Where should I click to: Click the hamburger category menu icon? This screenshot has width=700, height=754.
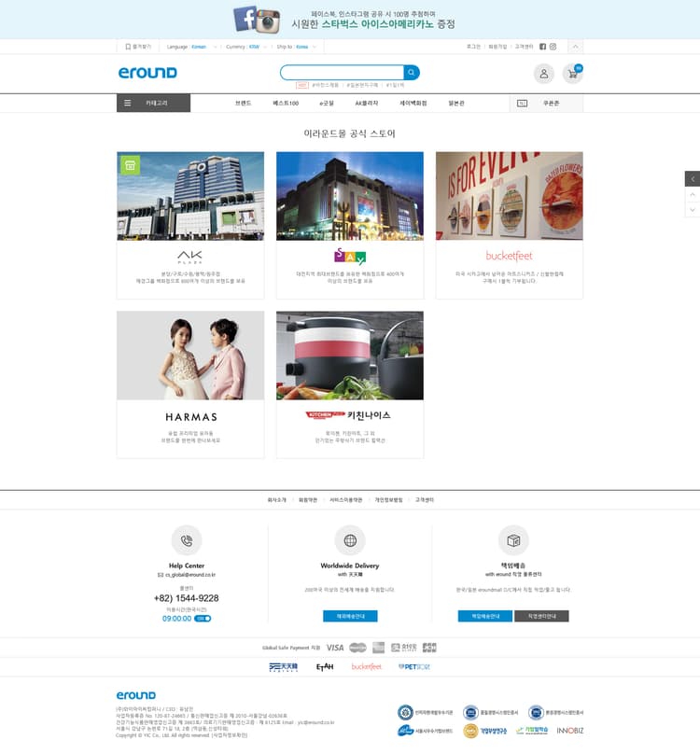coord(128,103)
